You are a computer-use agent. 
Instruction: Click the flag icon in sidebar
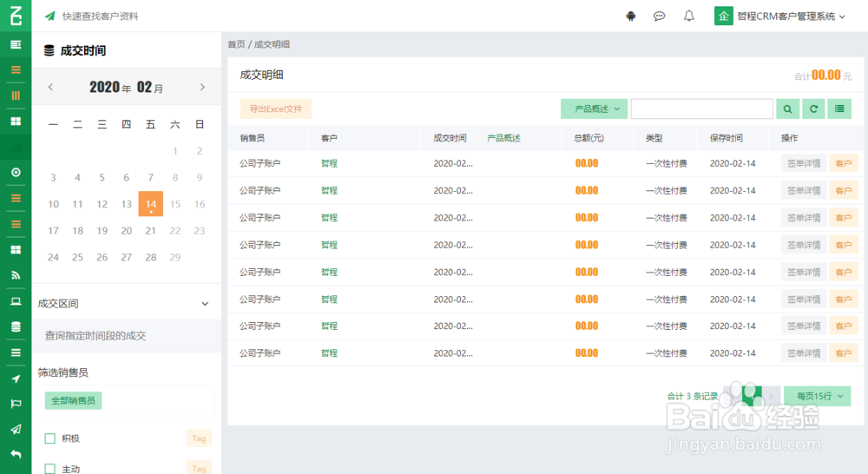pyautogui.click(x=16, y=404)
